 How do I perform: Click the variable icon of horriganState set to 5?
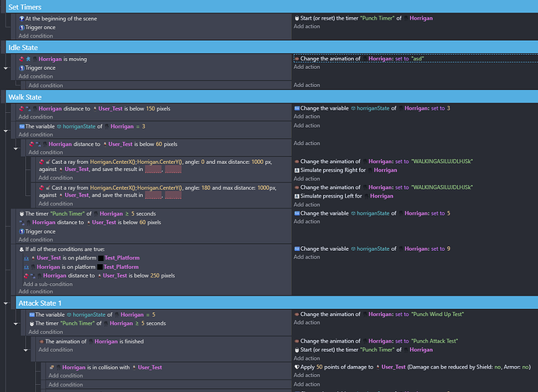pos(296,213)
